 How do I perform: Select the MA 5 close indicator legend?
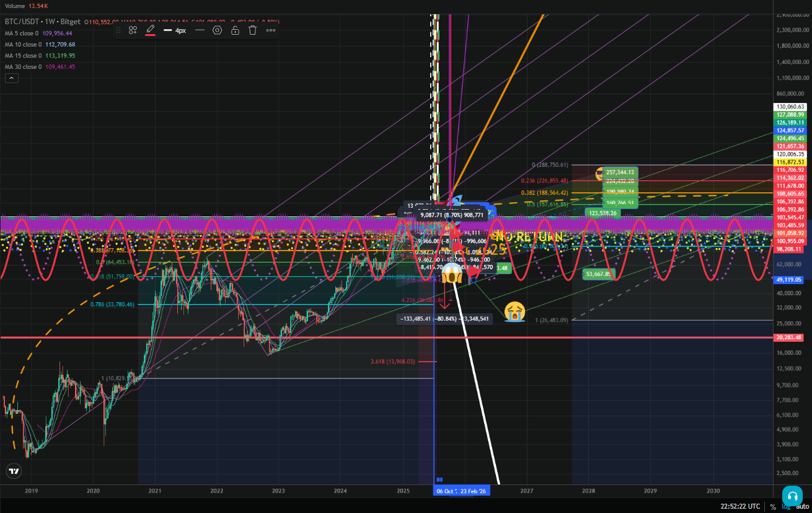coord(38,33)
